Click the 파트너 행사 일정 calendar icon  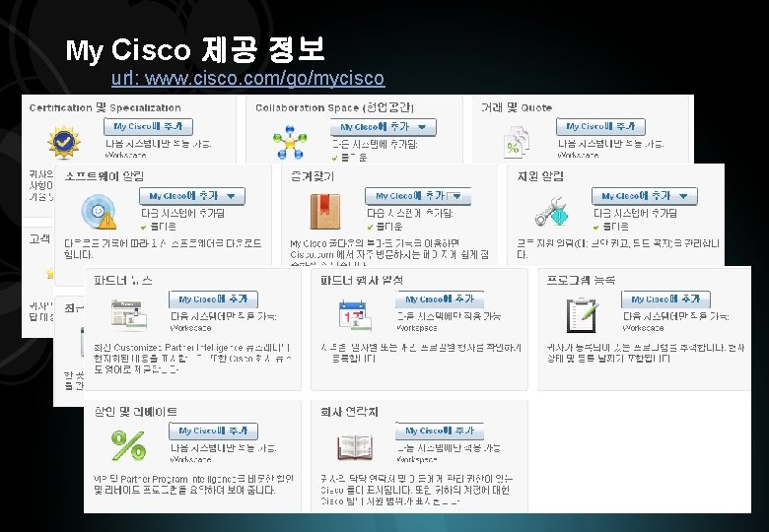pos(355,315)
